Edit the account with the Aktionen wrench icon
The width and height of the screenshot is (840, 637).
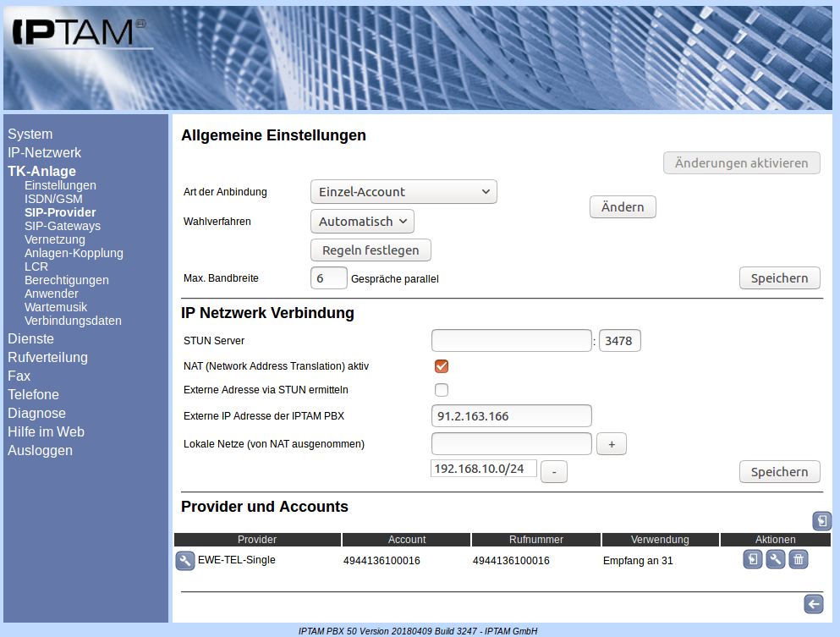(x=776, y=559)
